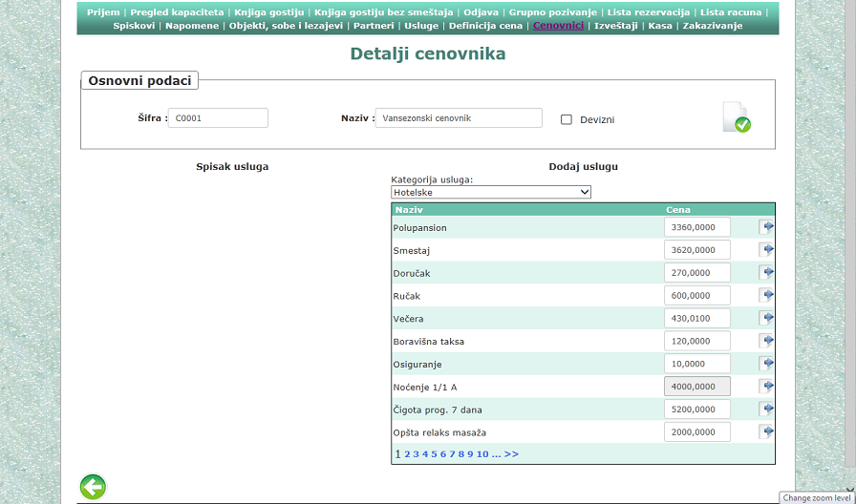Add Ručak service with arrow icon
The image size is (856, 504).
pos(766,295)
